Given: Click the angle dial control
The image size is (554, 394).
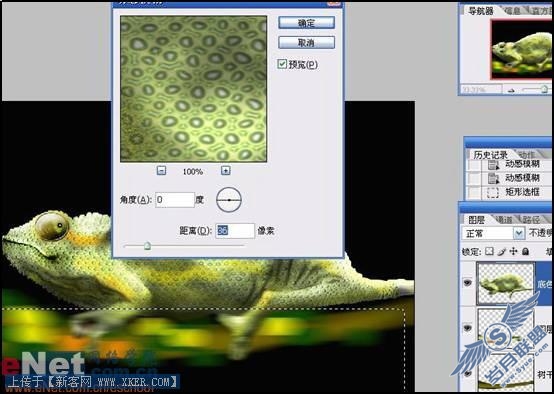Looking at the screenshot, I should pos(229,200).
